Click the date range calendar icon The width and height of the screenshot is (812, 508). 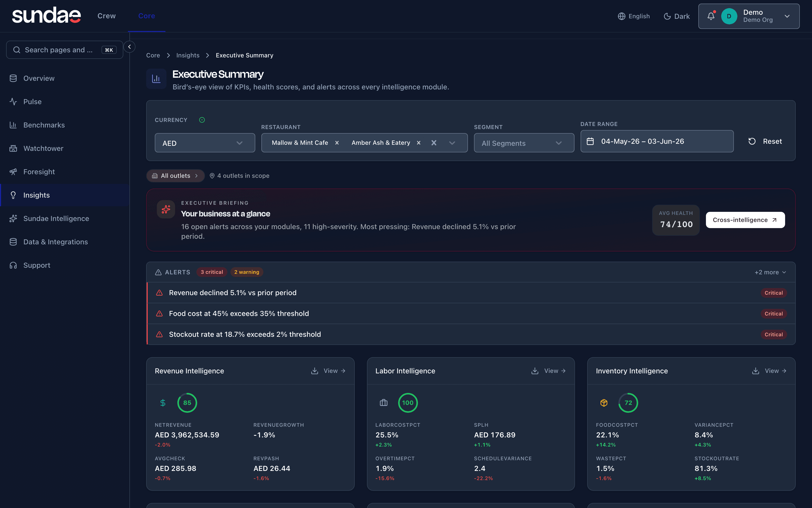(x=590, y=141)
